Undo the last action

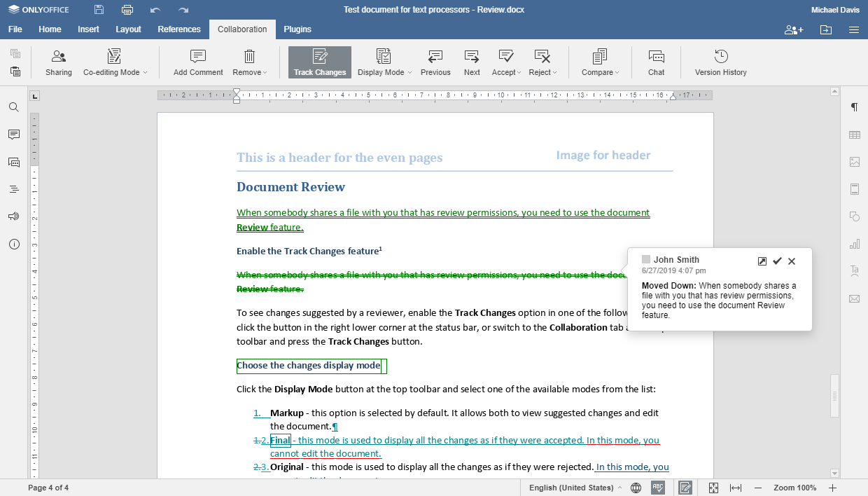tap(155, 10)
